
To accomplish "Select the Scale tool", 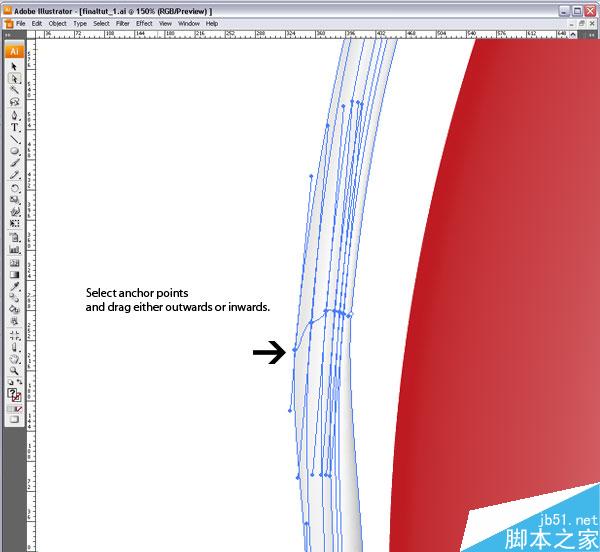I will coord(14,199).
